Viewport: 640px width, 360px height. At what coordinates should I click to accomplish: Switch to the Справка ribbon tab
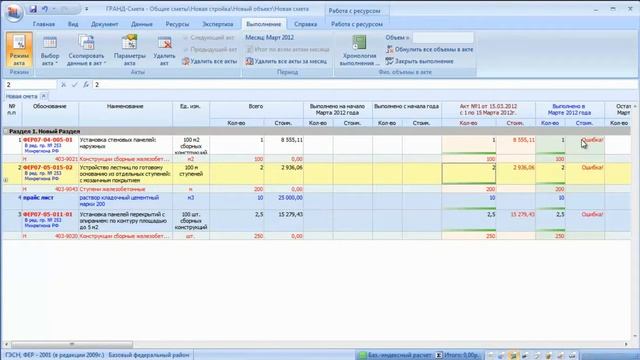[x=305, y=24]
